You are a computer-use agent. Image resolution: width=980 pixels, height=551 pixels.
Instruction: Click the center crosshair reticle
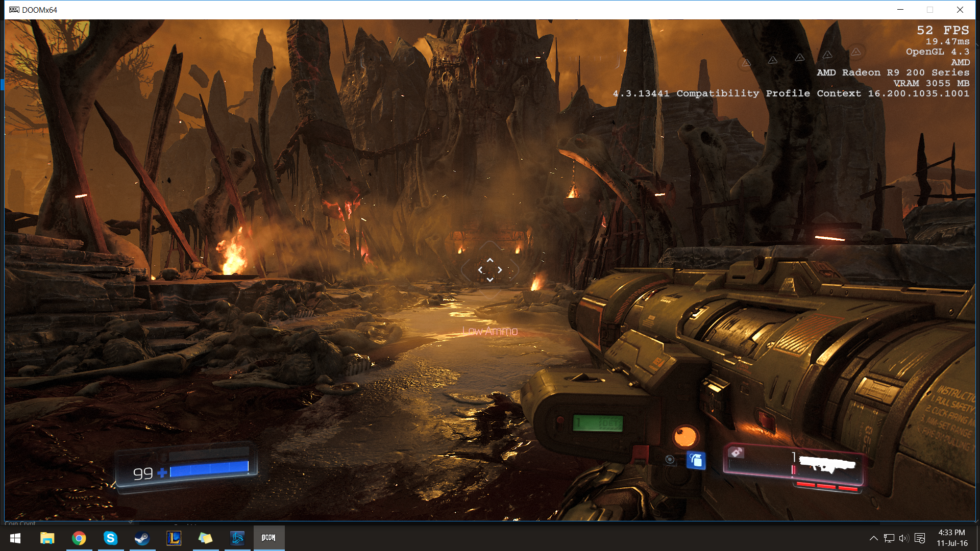[x=490, y=270]
